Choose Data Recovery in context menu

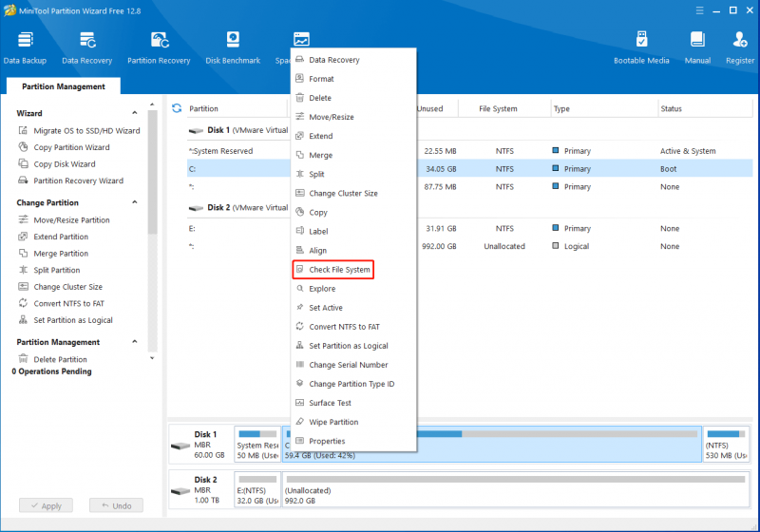(x=353, y=60)
